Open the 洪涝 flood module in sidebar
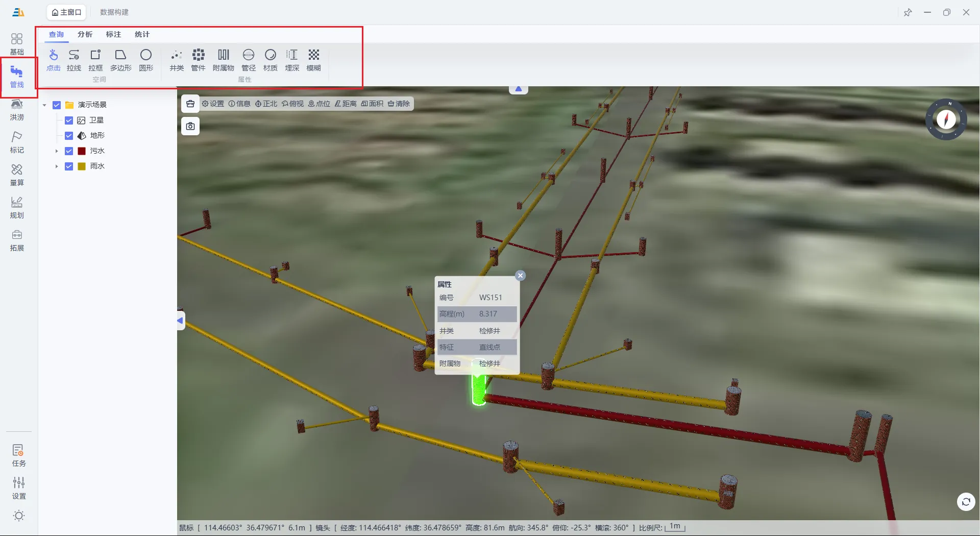The image size is (980, 536). pos(17,110)
